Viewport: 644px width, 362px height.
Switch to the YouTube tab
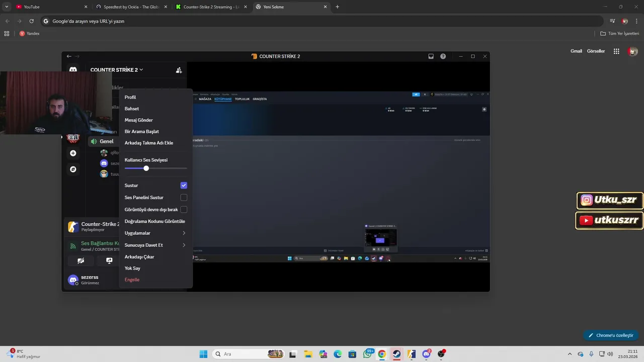[x=52, y=7]
